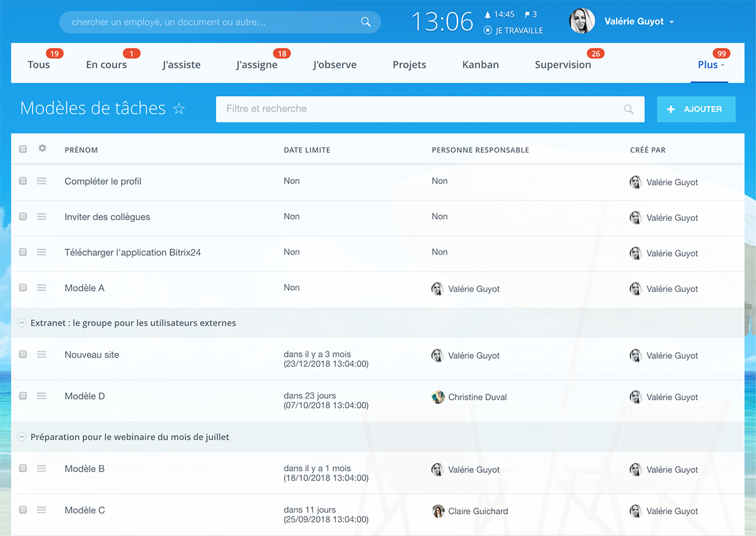
Task: Click the hamburger menu icon for Compléter le profil
Action: coord(42,181)
